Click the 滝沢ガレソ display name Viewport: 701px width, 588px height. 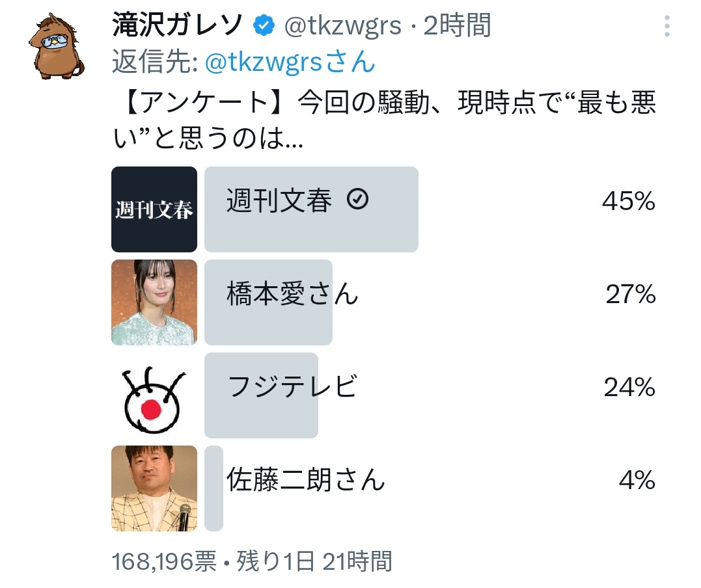(177, 25)
